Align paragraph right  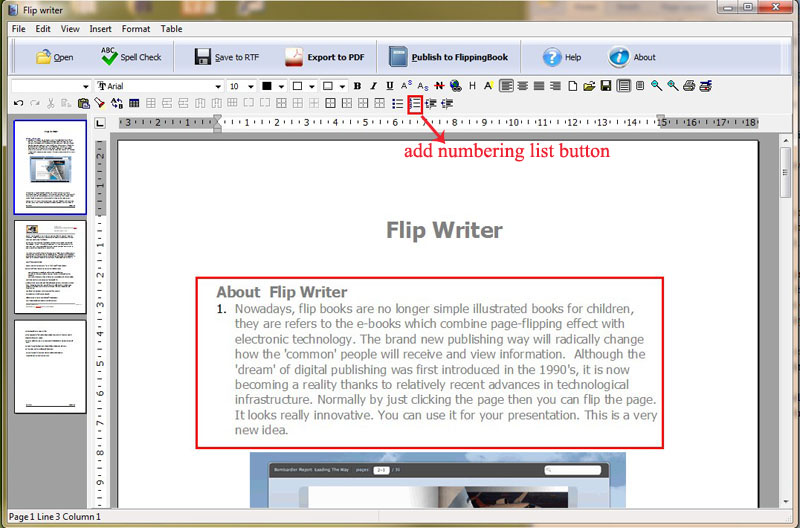(555, 86)
